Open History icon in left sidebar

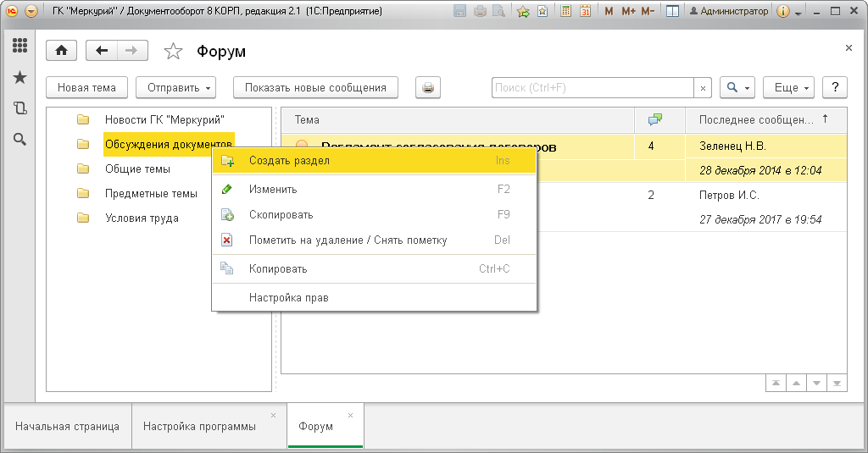point(20,108)
